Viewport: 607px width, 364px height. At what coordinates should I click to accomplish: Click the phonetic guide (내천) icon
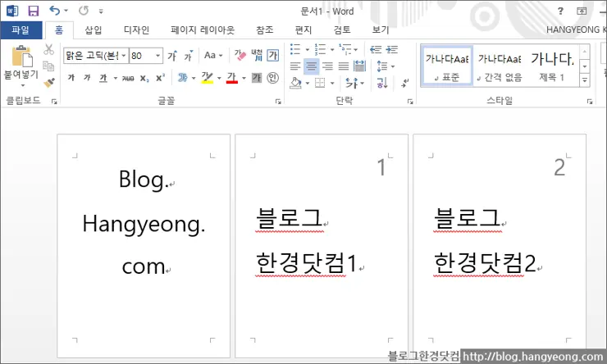[257, 55]
